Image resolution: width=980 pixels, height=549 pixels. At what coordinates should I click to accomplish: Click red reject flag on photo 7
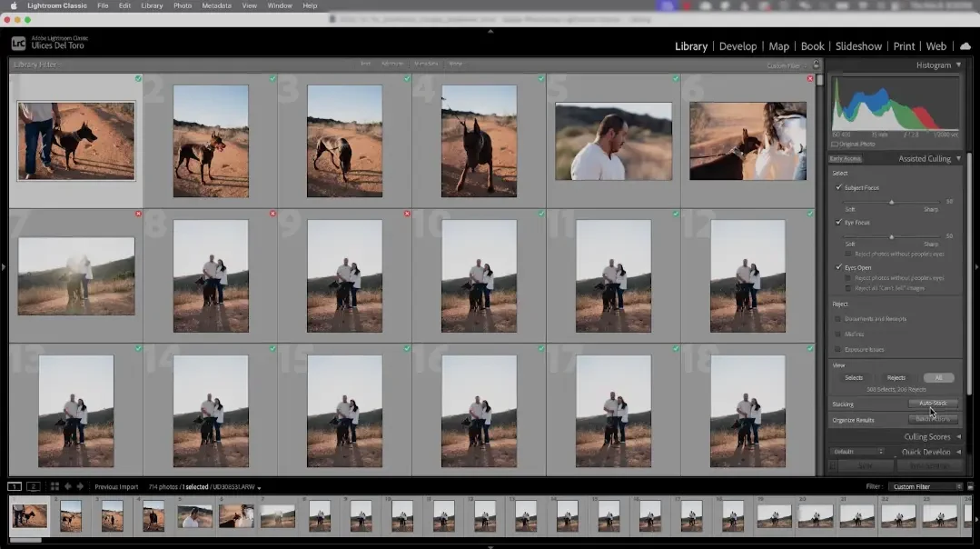[138, 214]
